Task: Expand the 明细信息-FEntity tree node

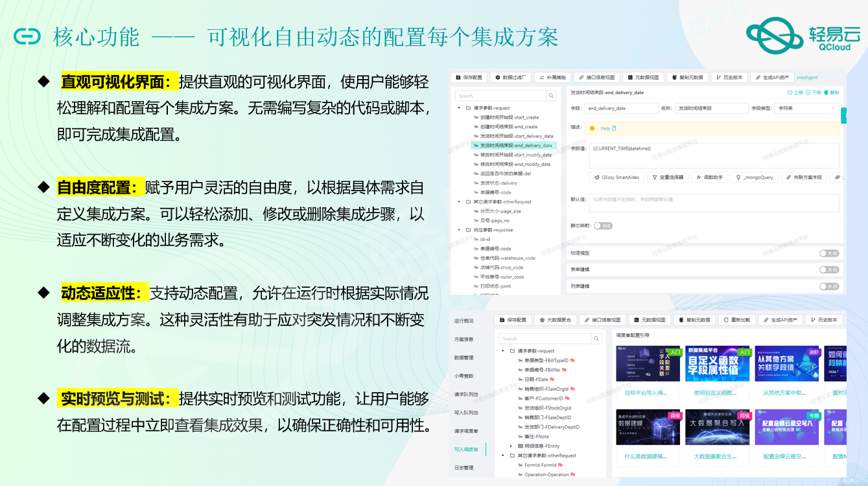Action: pos(511,446)
